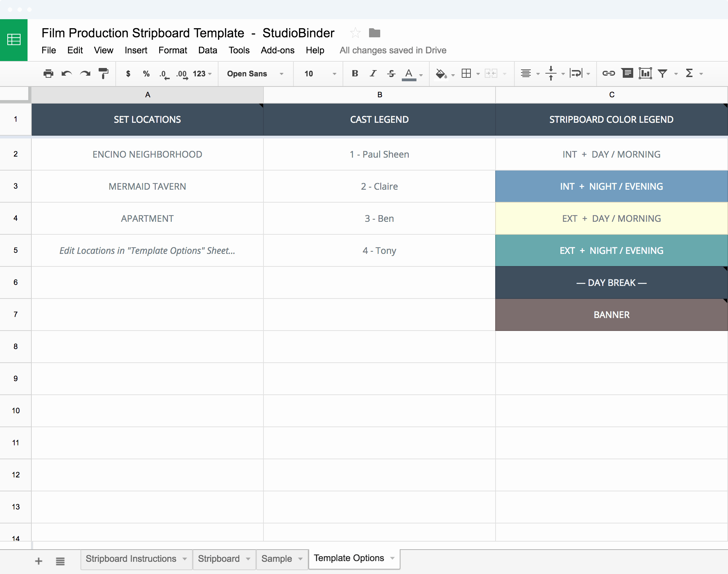728x574 pixels.
Task: Click the Filter icon in toolbar
Action: pos(662,73)
